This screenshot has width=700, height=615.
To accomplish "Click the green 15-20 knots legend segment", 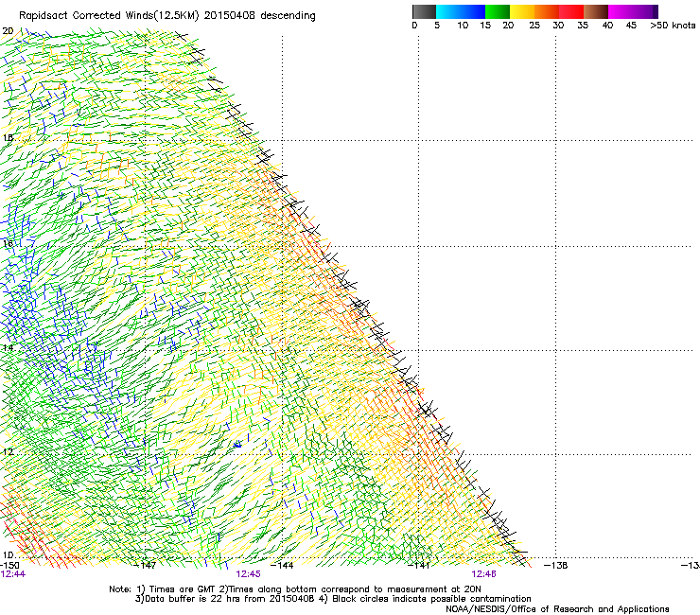I will pyautogui.click(x=498, y=11).
